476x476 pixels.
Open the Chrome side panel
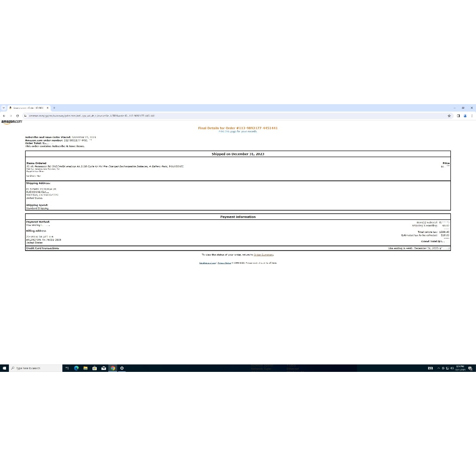coord(458,116)
